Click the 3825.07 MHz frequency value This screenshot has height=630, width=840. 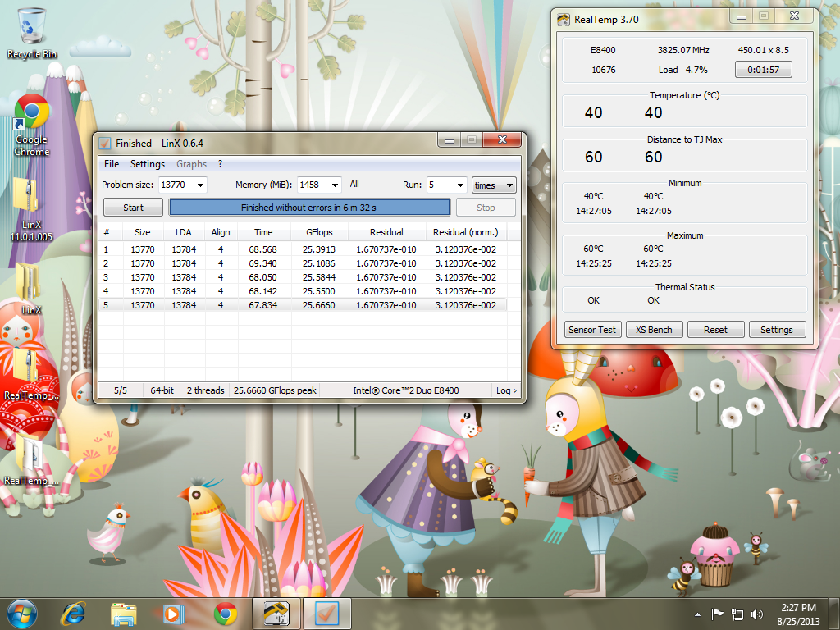coord(683,50)
